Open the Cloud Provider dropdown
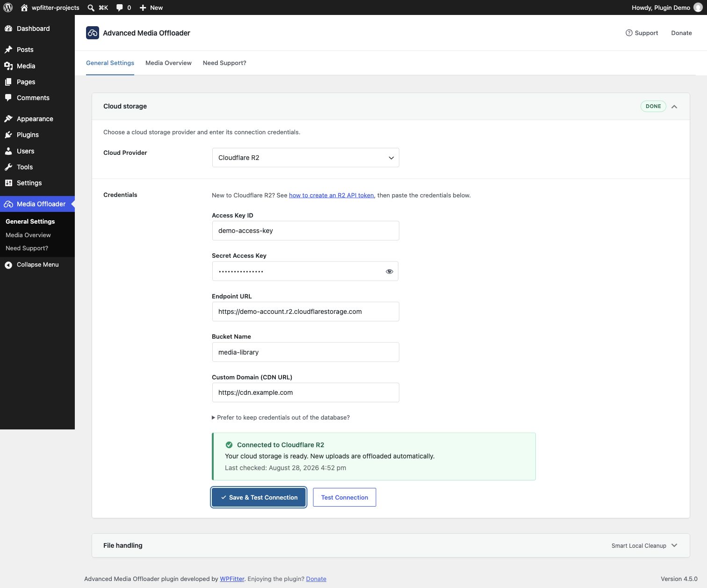This screenshot has width=707, height=588. [x=305, y=158]
